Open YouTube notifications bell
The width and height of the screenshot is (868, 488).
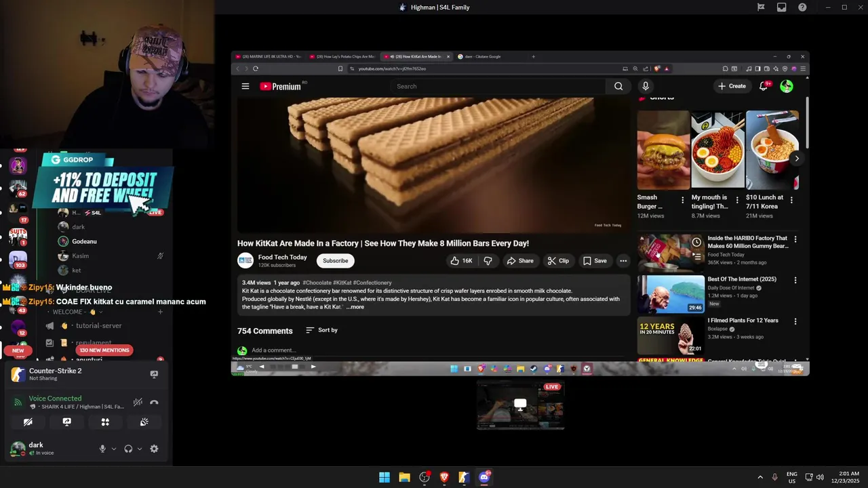(x=764, y=86)
